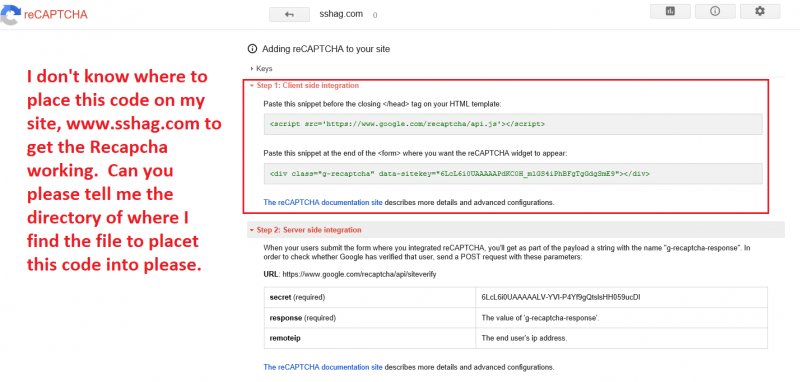Click the value of 'g-recaptcha-response' cell
The height and width of the screenshot is (382, 800).
point(621,318)
